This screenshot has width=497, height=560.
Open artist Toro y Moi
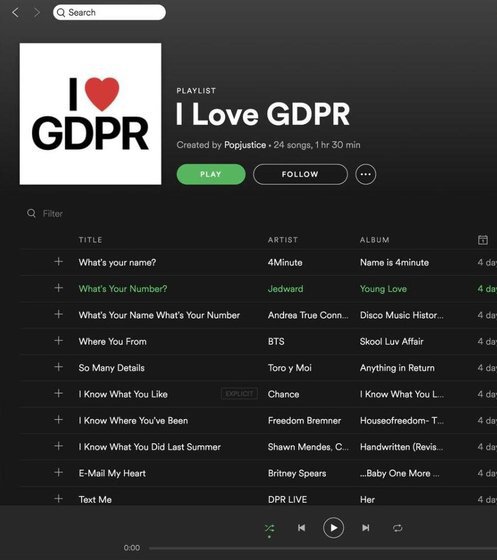(290, 368)
